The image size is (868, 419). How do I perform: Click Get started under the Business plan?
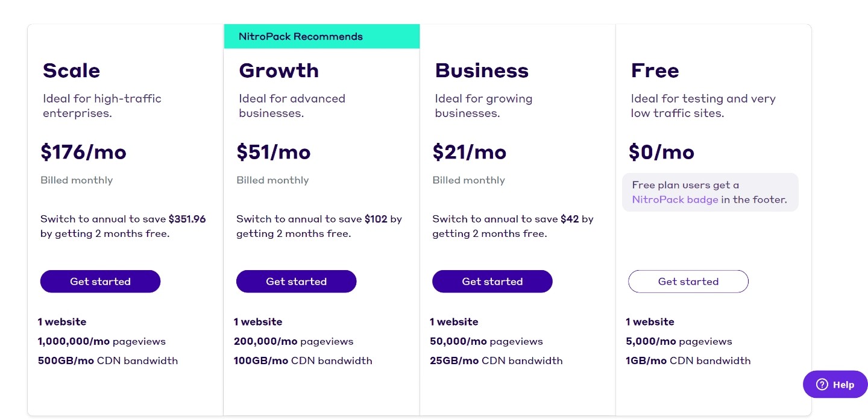492,282
